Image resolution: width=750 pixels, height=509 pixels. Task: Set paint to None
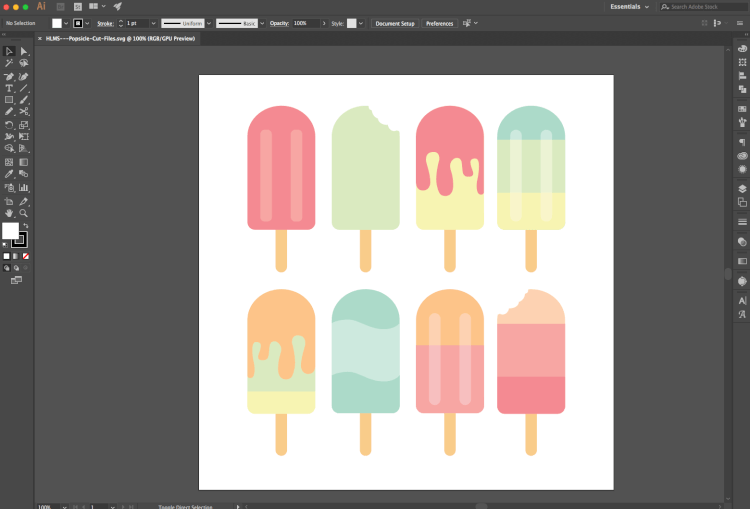(x=25, y=256)
